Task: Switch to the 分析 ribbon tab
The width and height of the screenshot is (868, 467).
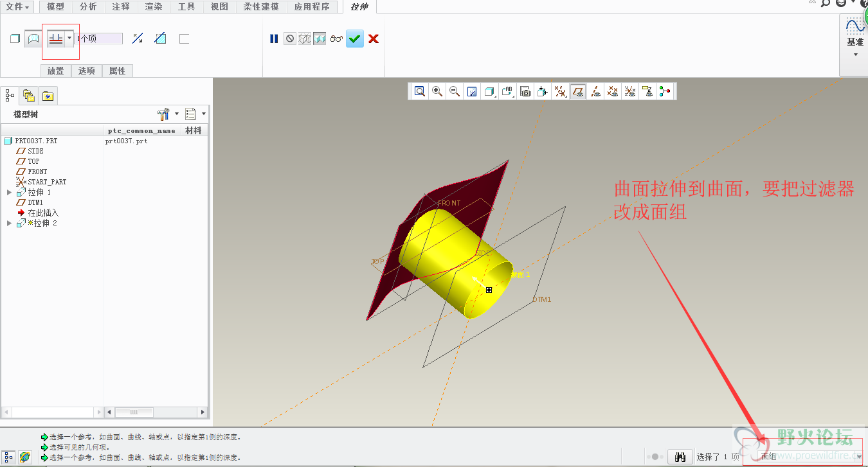Action: tap(89, 6)
